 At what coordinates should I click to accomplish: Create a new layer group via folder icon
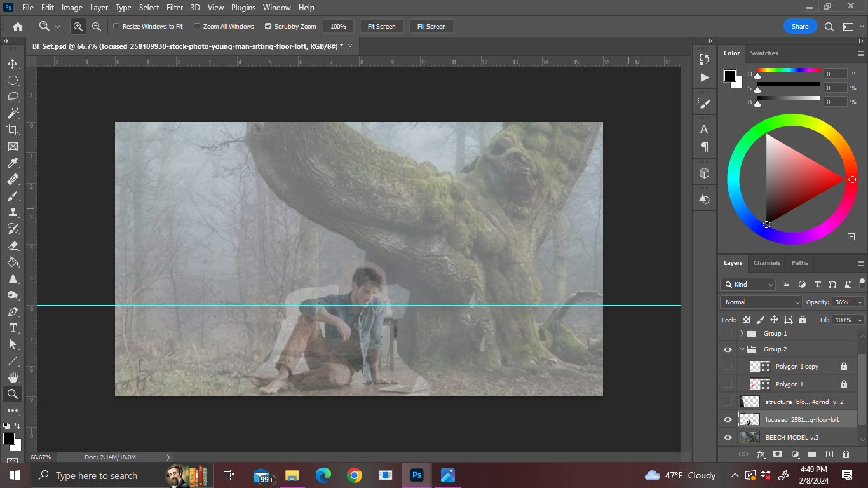tap(812, 454)
